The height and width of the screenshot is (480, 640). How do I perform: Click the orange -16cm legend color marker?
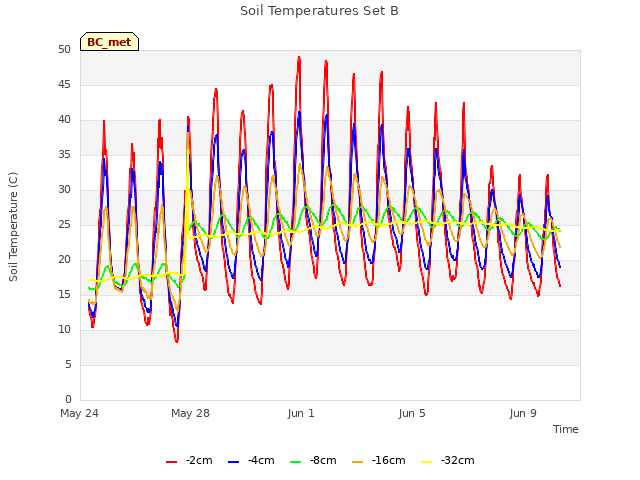click(358, 462)
